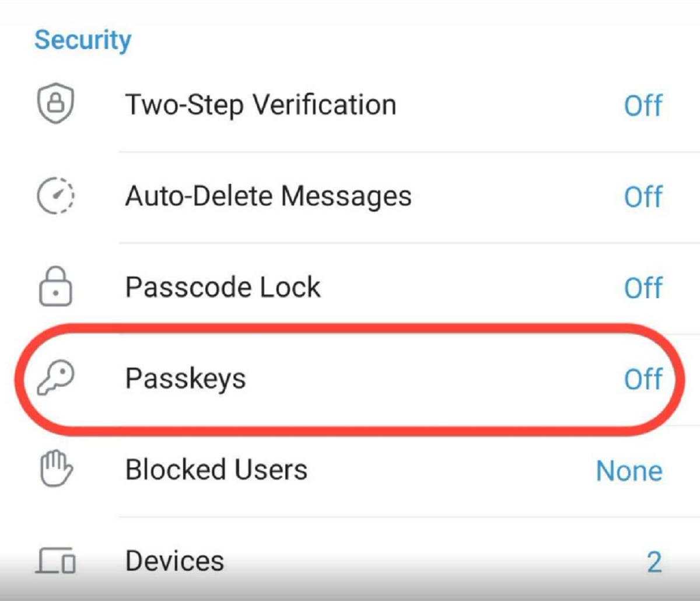The image size is (700, 601).
Task: Click the device count number 2
Action: coord(654,561)
